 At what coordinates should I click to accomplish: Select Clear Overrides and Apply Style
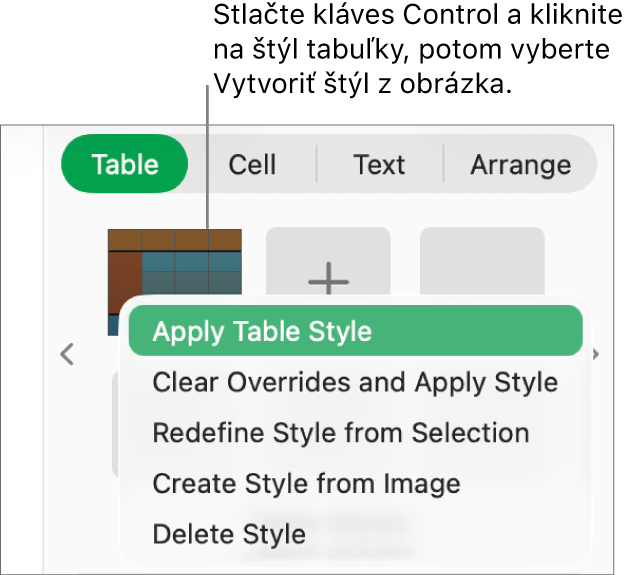coord(355,382)
